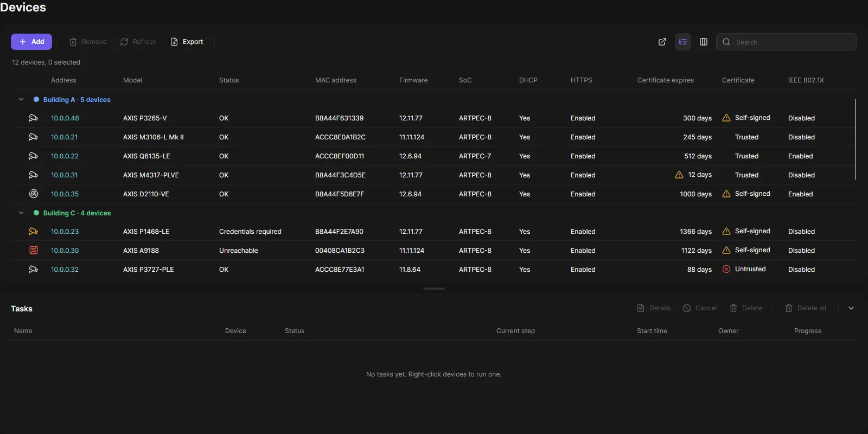Click the camera icon for 10.0.0.21
The height and width of the screenshot is (434, 868).
(33, 137)
